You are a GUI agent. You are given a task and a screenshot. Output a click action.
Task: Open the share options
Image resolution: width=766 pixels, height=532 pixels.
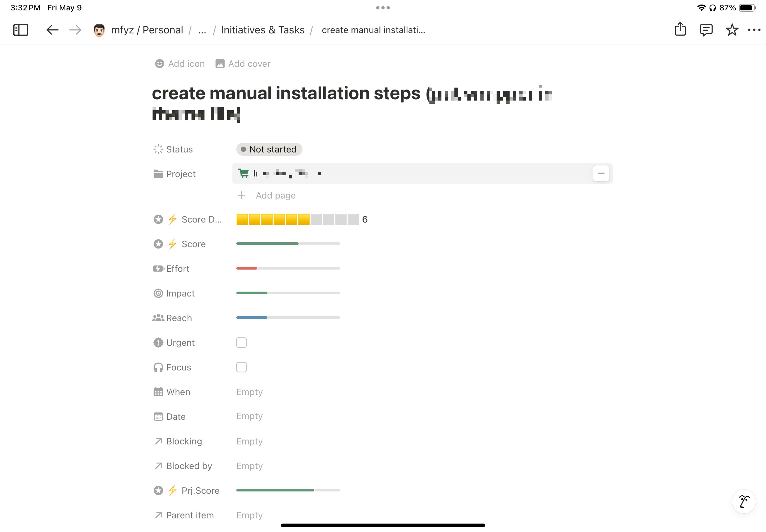click(680, 30)
